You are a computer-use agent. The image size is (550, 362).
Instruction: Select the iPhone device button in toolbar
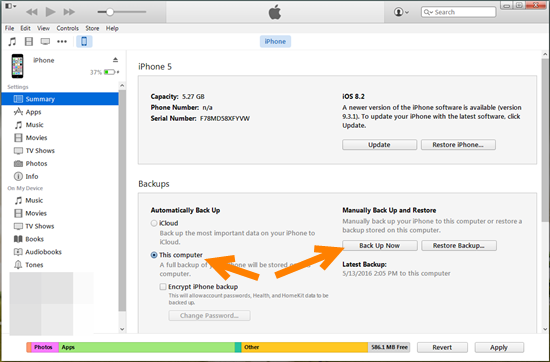tap(84, 41)
